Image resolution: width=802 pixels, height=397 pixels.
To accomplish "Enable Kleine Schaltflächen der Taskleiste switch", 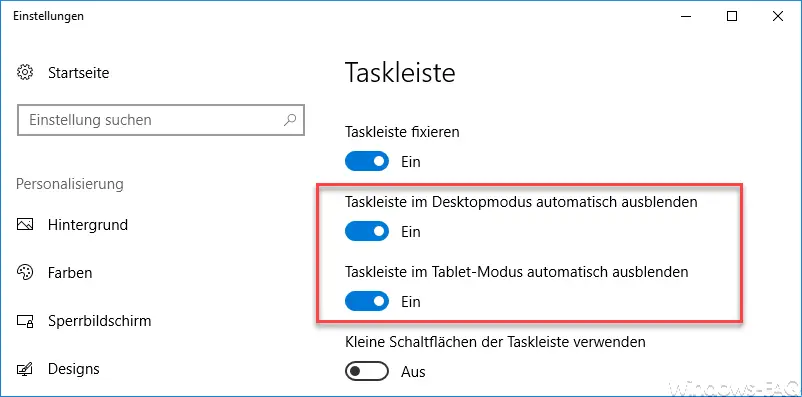I will (x=367, y=371).
